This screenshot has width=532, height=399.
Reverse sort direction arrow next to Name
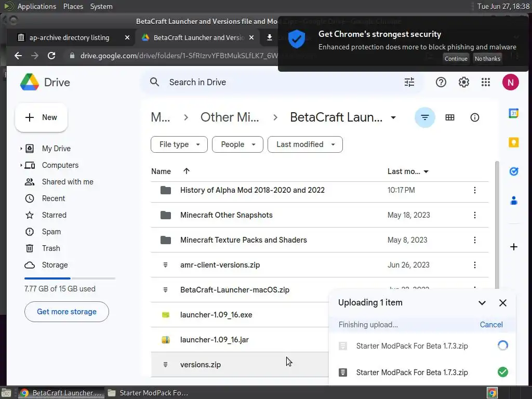coord(187,171)
